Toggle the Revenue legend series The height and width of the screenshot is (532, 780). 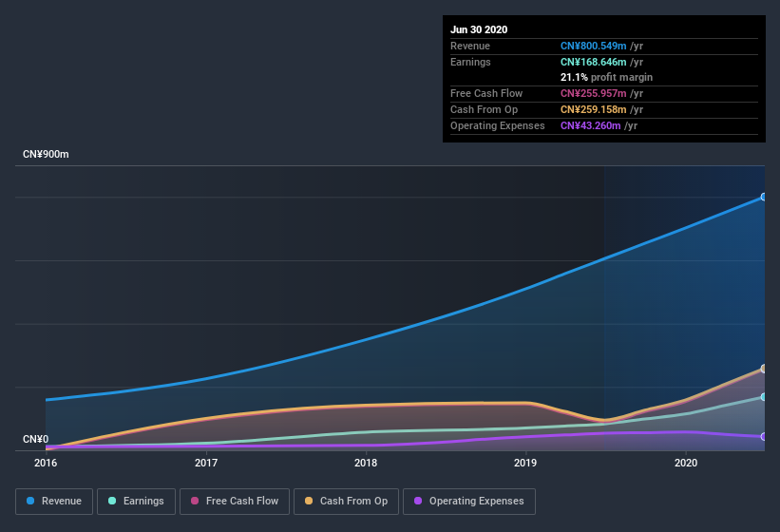(x=53, y=501)
